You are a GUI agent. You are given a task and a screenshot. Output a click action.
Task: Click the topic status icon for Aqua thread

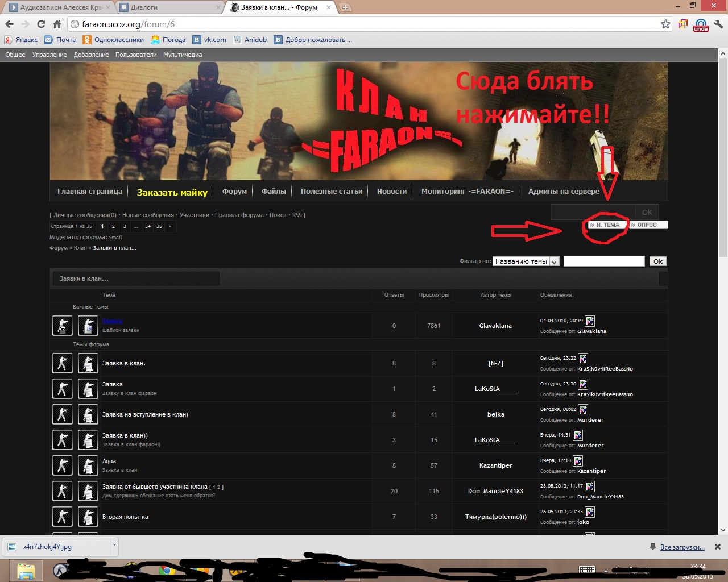coord(63,465)
